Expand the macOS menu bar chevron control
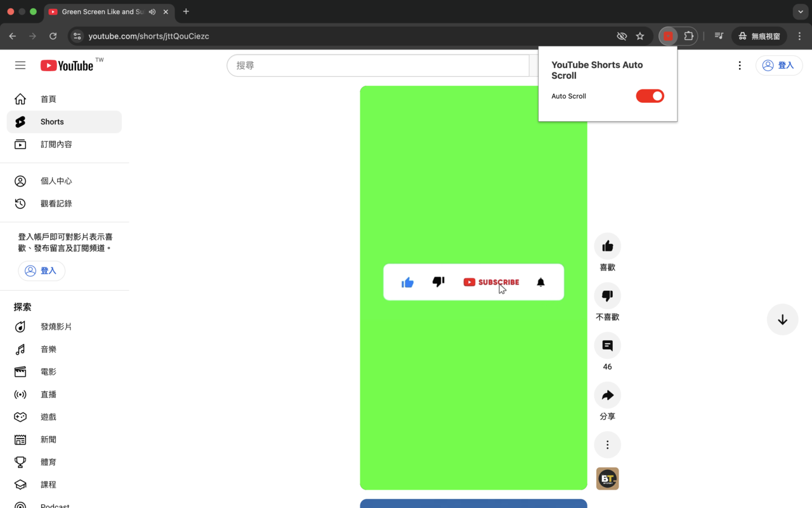This screenshot has height=508, width=812. 799,11
